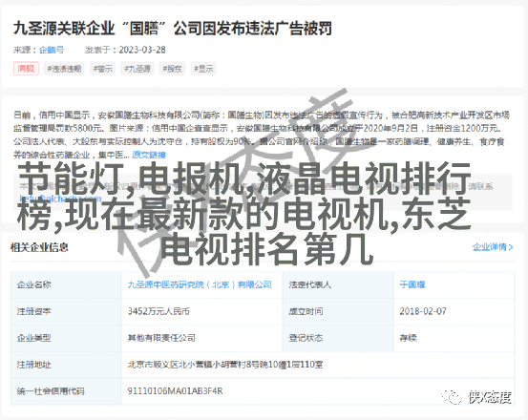Viewport: 528px width, 420px height.
Task: Select the #股东 tag
Action: pos(172,69)
